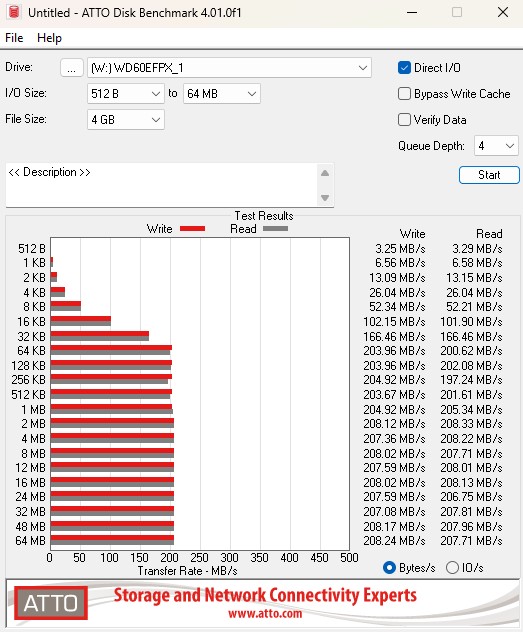Click the 1 MB read value 205.34 MB/s
523x632 pixels.
pyautogui.click(x=471, y=410)
